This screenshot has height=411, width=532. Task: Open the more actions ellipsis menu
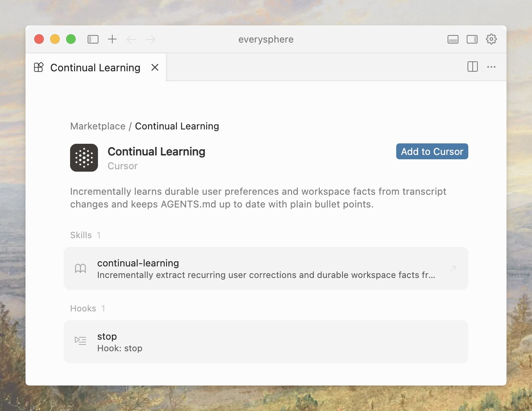(491, 67)
